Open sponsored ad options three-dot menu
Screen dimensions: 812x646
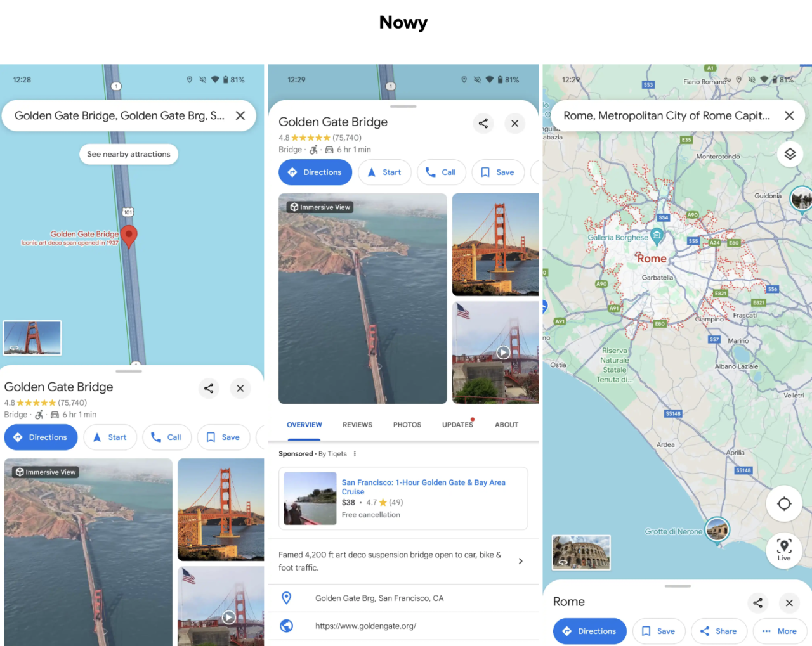pos(355,454)
